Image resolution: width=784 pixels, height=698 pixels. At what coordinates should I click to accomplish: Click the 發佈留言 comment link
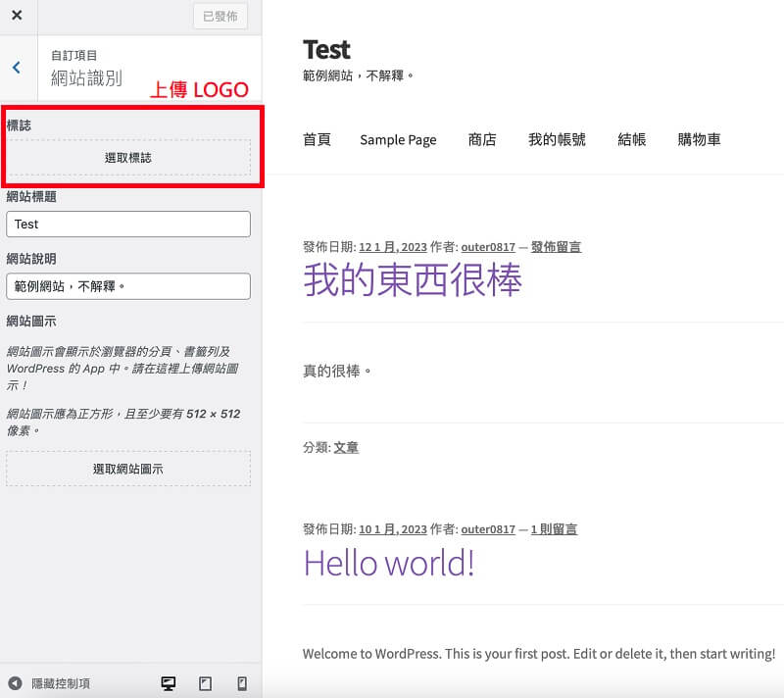pyautogui.click(x=556, y=247)
